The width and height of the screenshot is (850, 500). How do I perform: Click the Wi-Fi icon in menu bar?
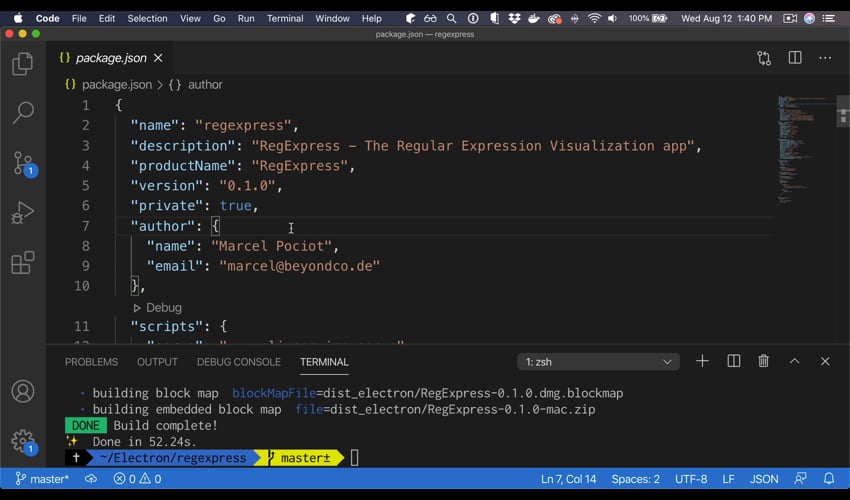(594, 18)
